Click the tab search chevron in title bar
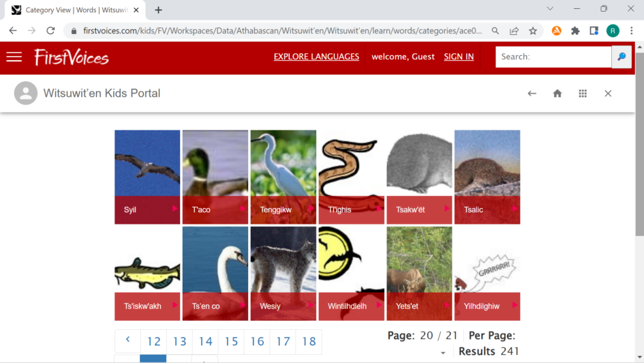This screenshot has width=644, height=363. click(x=550, y=9)
